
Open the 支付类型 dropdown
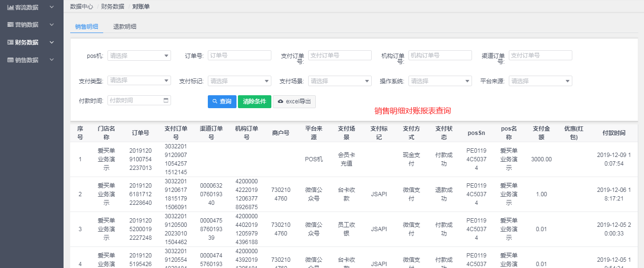pos(139,80)
